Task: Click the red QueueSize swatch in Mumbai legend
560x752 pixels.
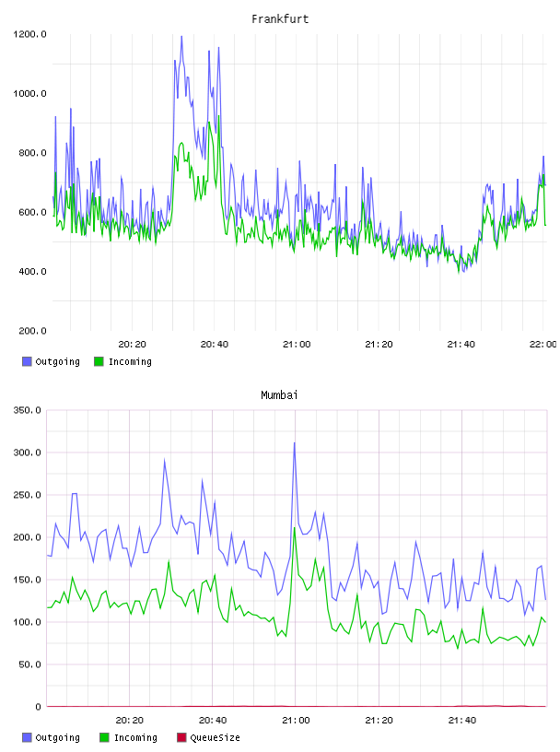Action: pos(181,737)
